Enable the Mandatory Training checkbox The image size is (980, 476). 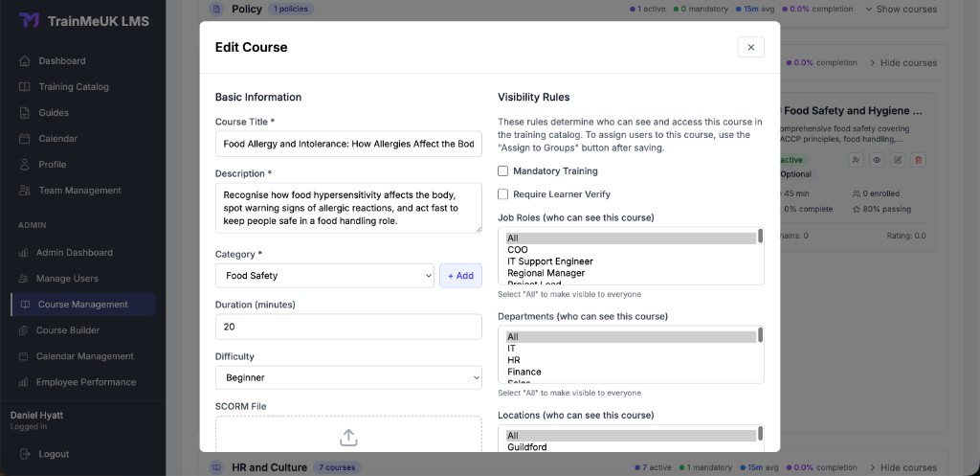(x=503, y=170)
